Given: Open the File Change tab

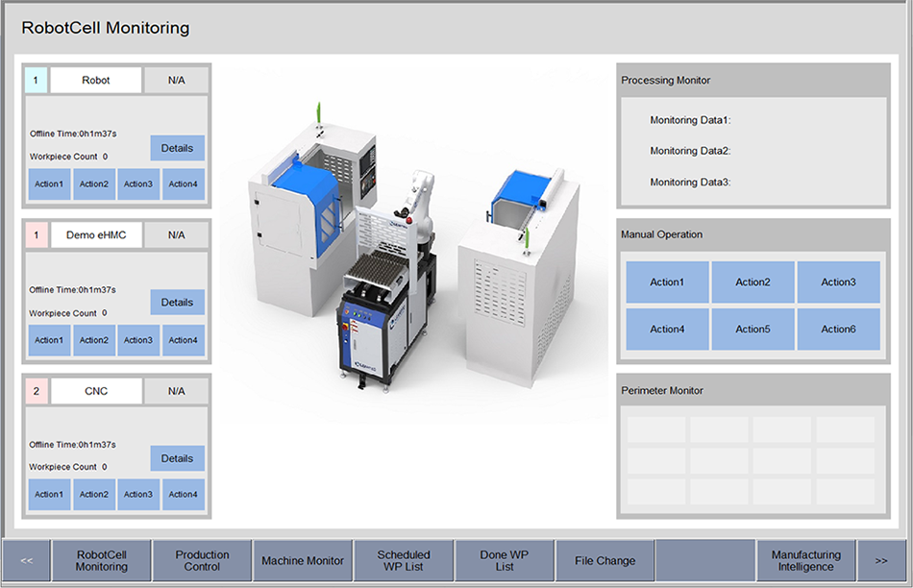Looking at the screenshot, I should (x=605, y=560).
